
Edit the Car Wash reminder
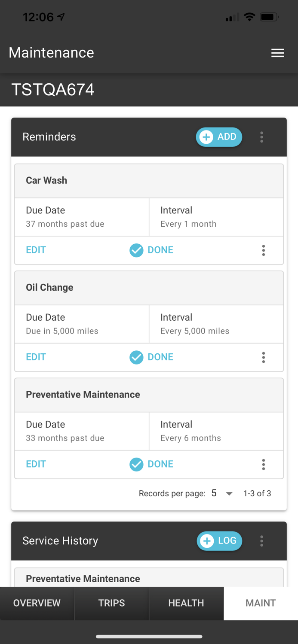pyautogui.click(x=36, y=250)
